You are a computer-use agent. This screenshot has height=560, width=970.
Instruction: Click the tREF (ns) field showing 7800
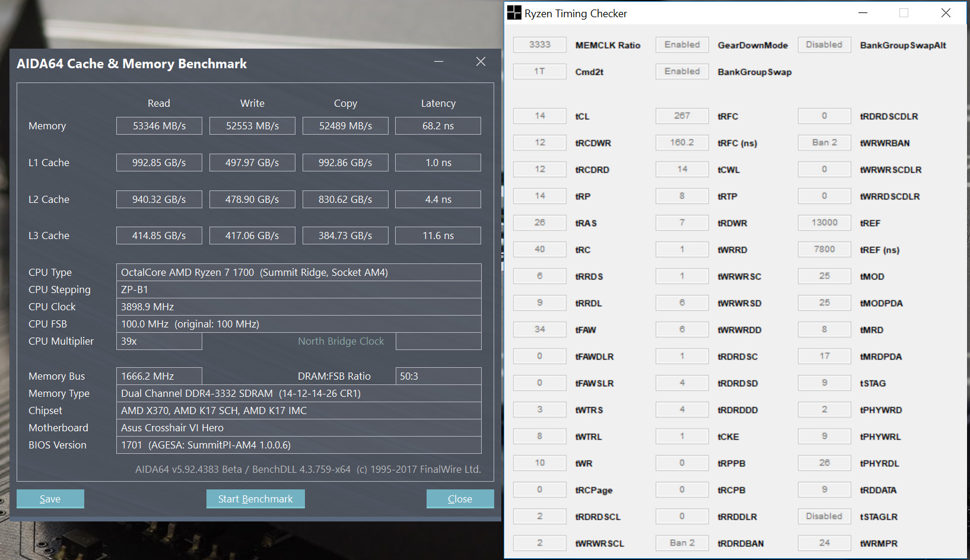click(825, 249)
